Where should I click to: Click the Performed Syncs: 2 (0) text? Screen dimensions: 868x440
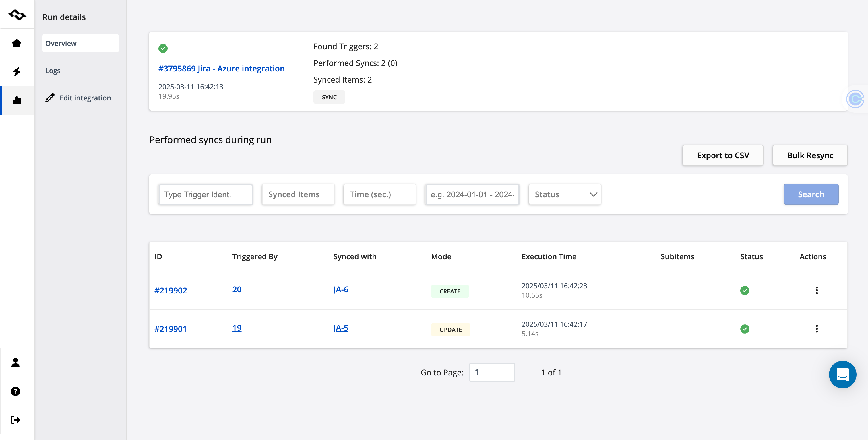tap(355, 63)
